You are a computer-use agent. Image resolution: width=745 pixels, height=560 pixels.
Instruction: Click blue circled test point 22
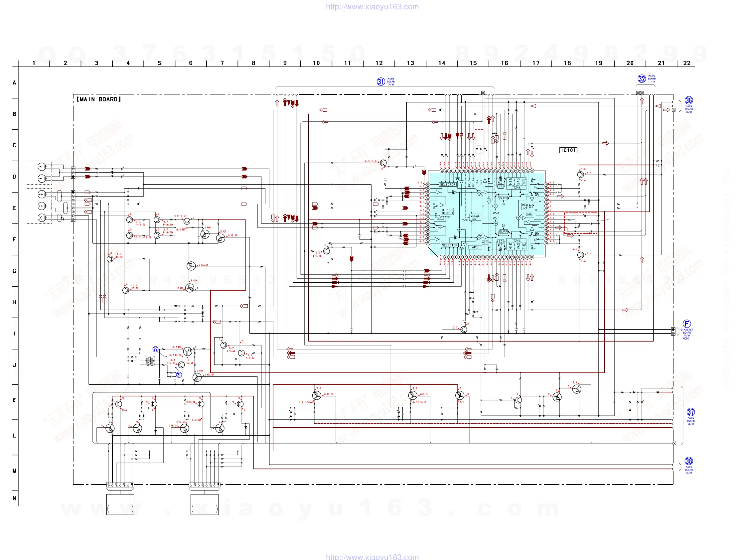155,349
